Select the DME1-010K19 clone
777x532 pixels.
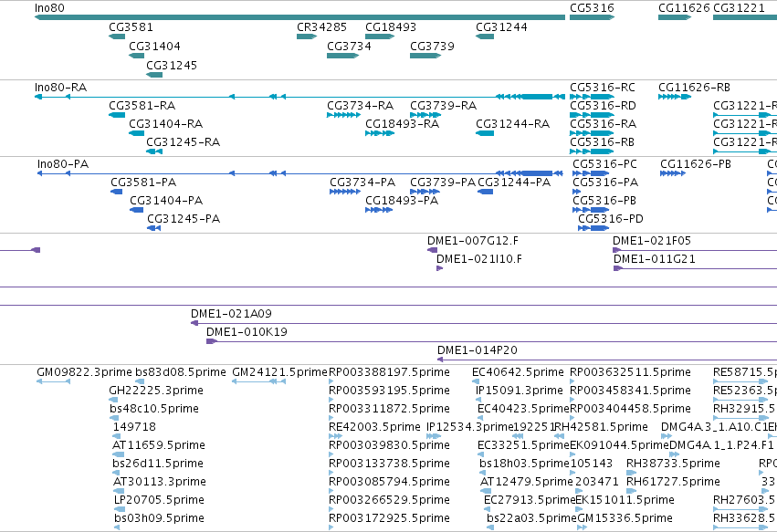tap(491, 341)
